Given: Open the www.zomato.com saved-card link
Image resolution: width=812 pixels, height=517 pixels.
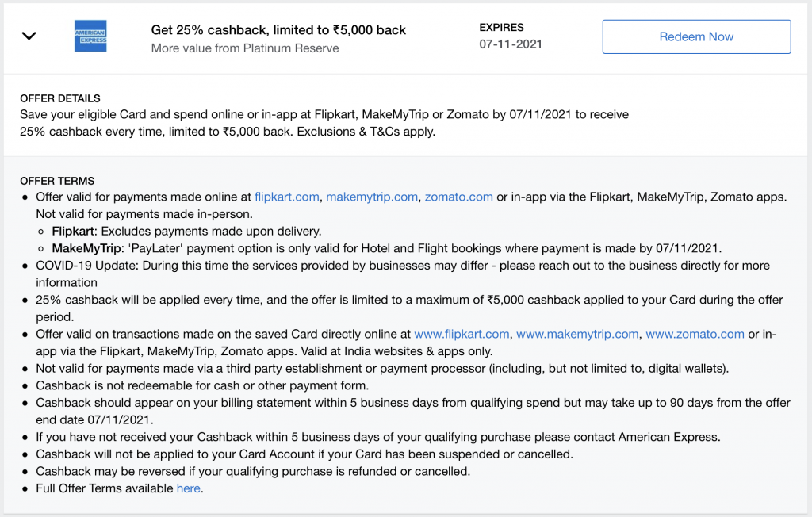Looking at the screenshot, I should point(695,334).
